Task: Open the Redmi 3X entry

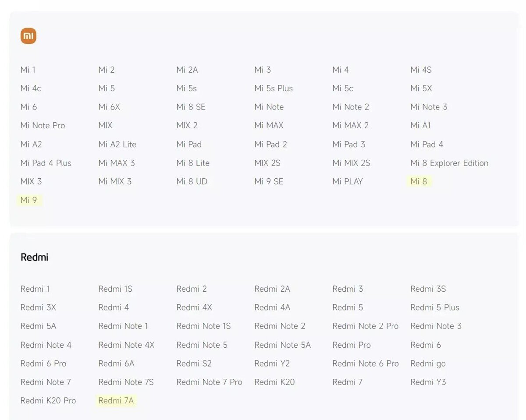Action: 38,307
